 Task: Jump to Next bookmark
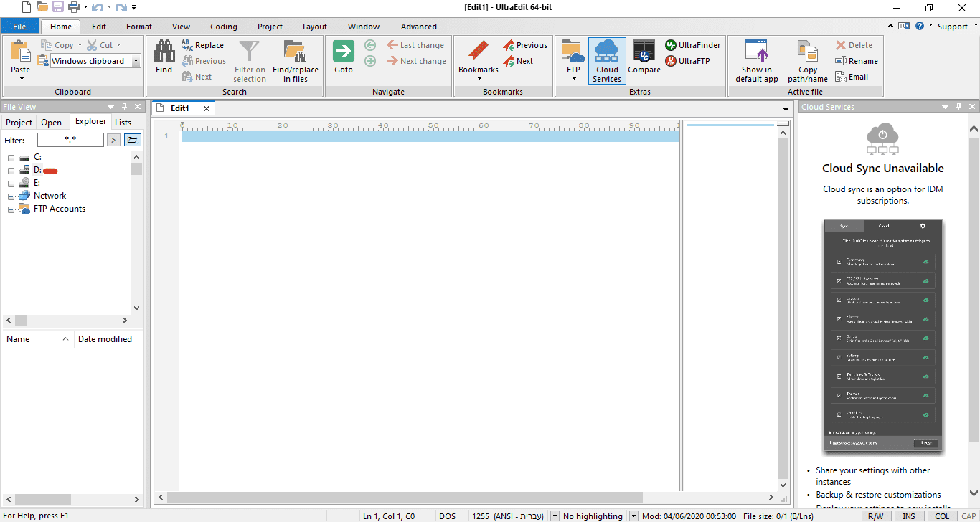tap(518, 61)
